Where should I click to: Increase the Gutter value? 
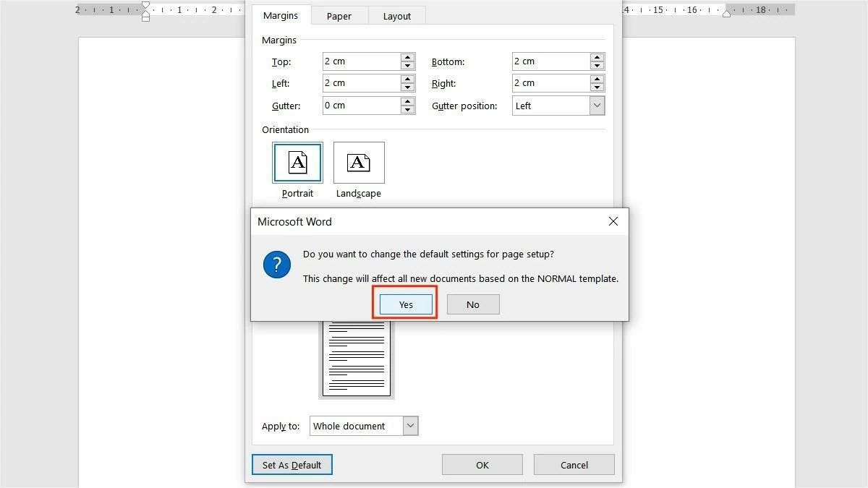(x=407, y=101)
